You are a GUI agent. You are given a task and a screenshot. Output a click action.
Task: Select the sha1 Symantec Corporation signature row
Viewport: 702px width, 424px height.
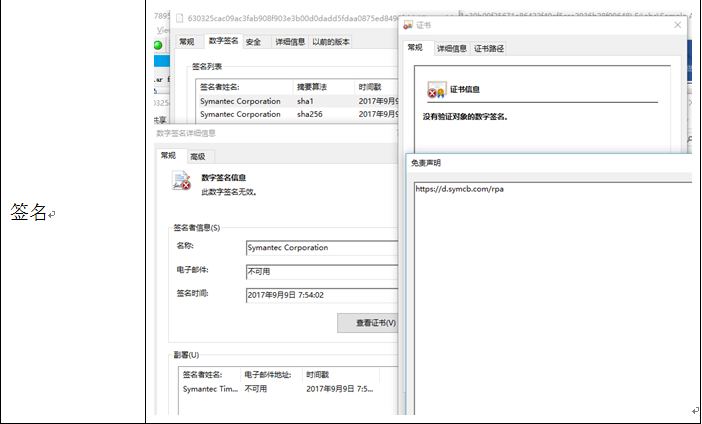tap(298, 101)
